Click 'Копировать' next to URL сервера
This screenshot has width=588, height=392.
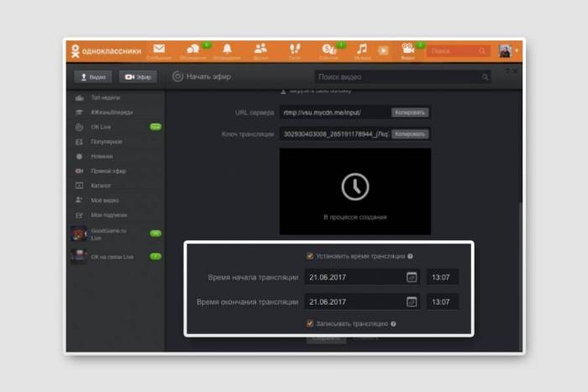tap(410, 112)
